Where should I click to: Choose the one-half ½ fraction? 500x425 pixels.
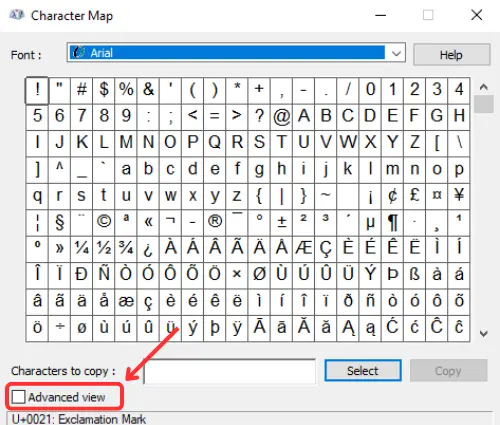104,249
